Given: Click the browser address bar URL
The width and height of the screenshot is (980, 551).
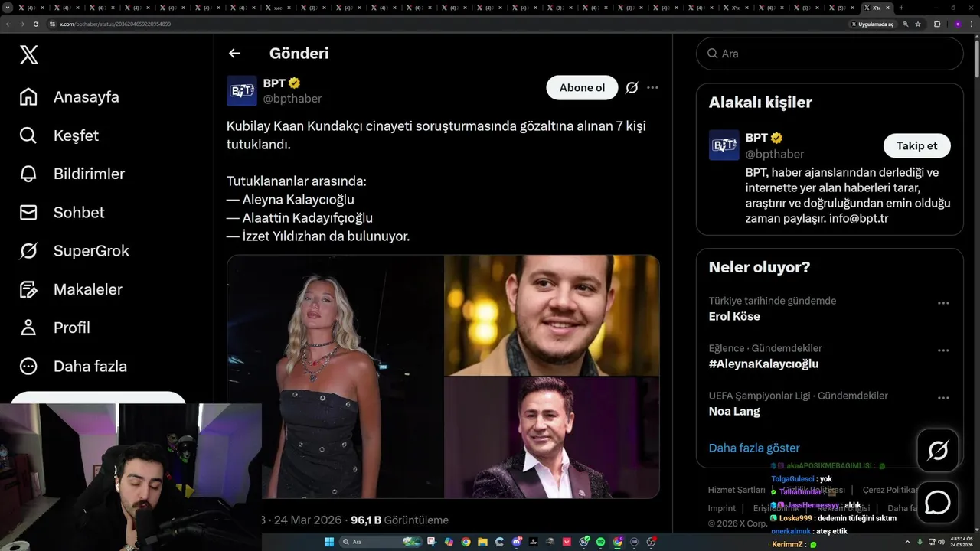Looking at the screenshot, I should point(115,24).
